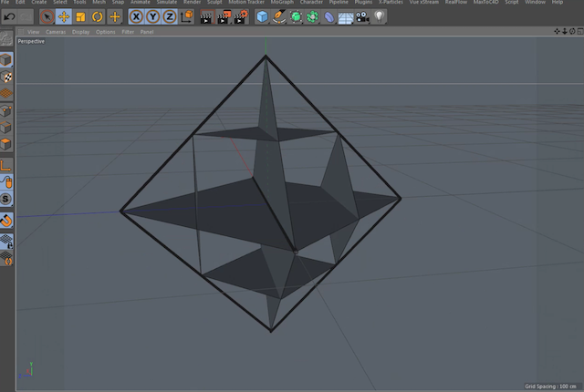Image resolution: width=584 pixels, height=392 pixels.
Task: Activate the Move tool
Action: (64, 16)
